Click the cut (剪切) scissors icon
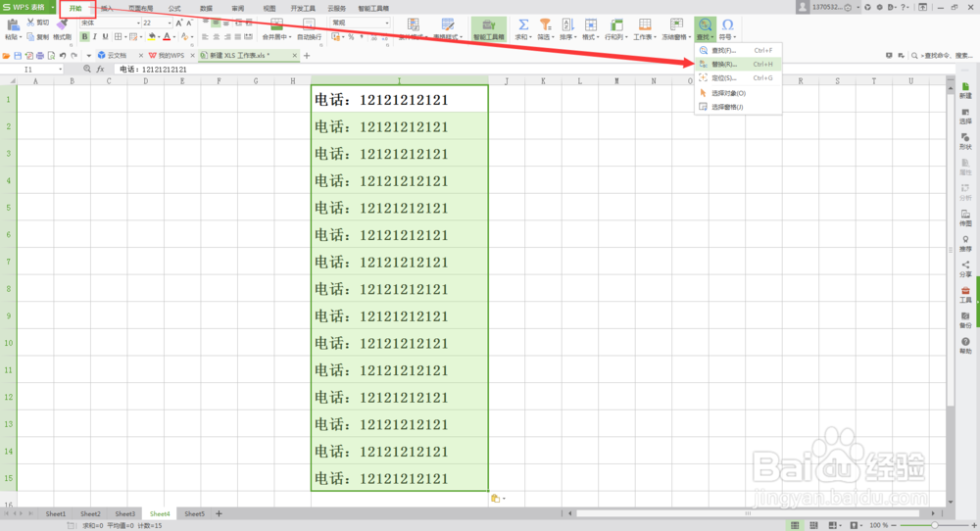Image resolution: width=980 pixels, height=531 pixels. [30, 23]
